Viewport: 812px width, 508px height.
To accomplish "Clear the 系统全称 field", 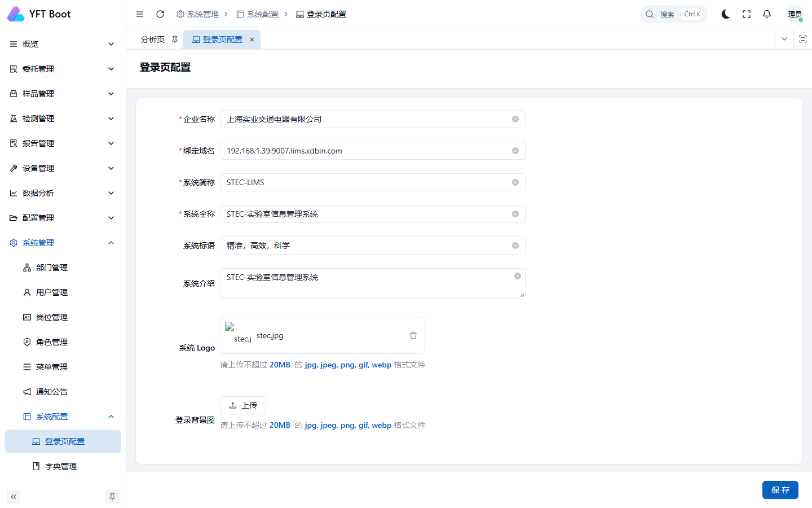I will point(515,214).
